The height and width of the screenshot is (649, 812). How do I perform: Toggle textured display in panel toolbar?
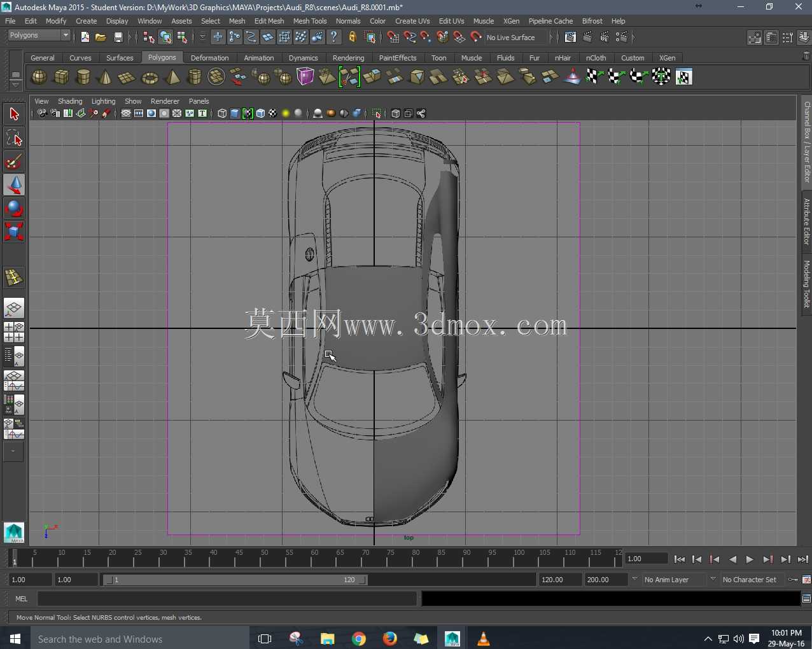click(273, 114)
